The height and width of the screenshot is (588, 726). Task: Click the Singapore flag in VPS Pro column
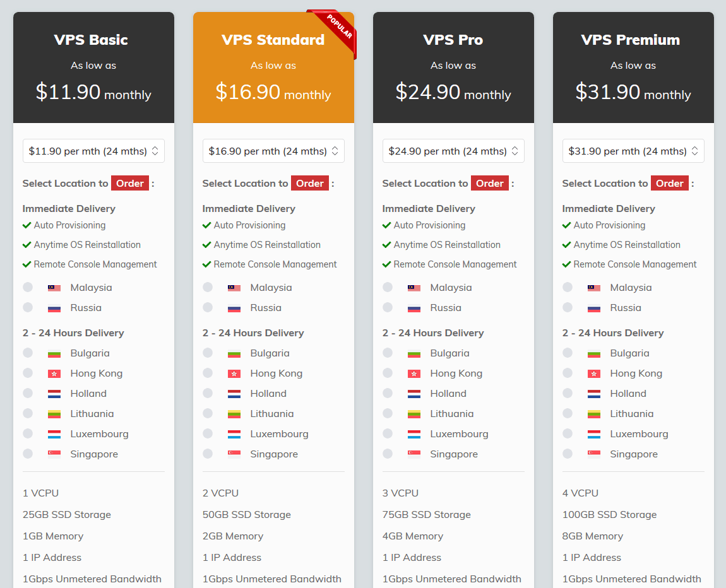(414, 454)
